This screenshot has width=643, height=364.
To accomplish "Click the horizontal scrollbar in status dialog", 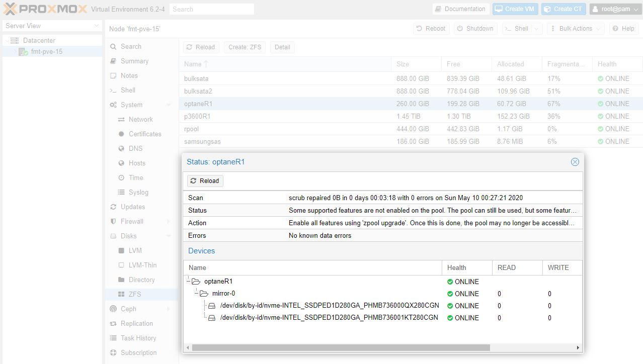I will coord(341,347).
